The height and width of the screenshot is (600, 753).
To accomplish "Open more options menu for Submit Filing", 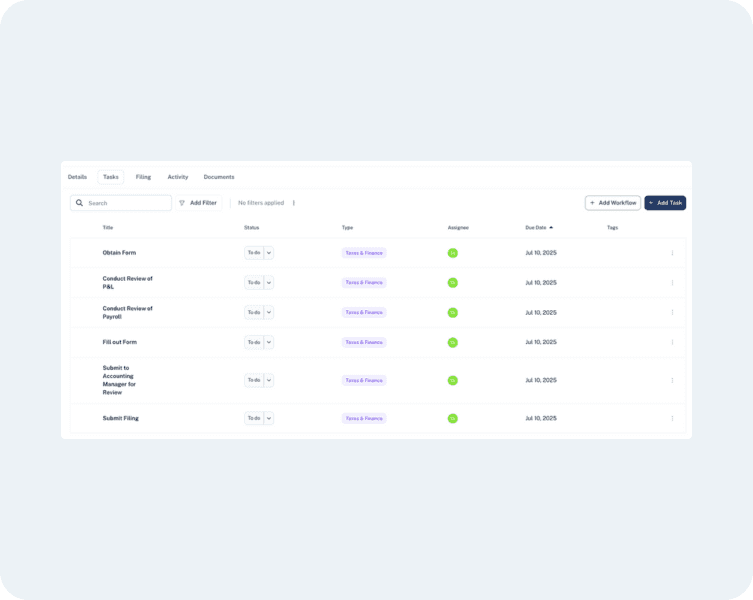I will [x=672, y=418].
